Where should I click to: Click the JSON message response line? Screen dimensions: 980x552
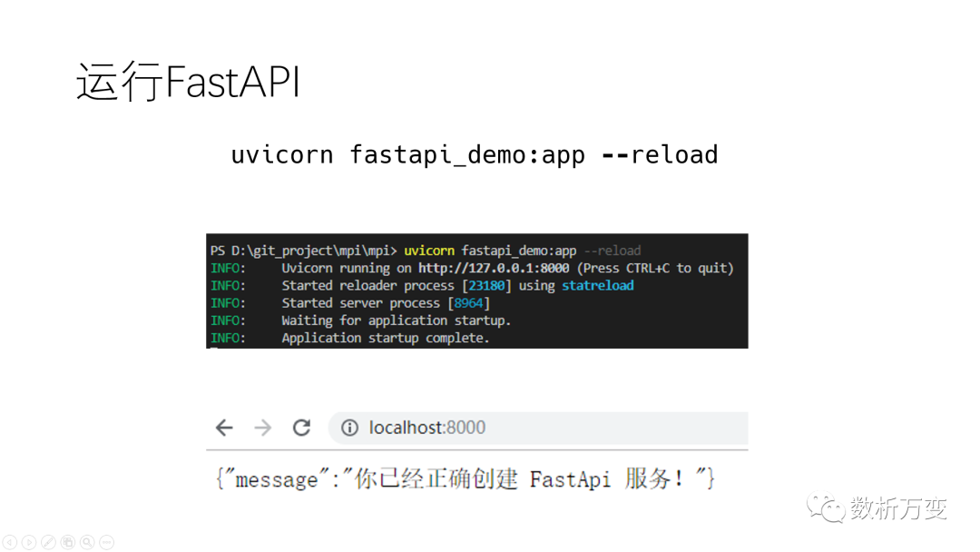coord(465,478)
